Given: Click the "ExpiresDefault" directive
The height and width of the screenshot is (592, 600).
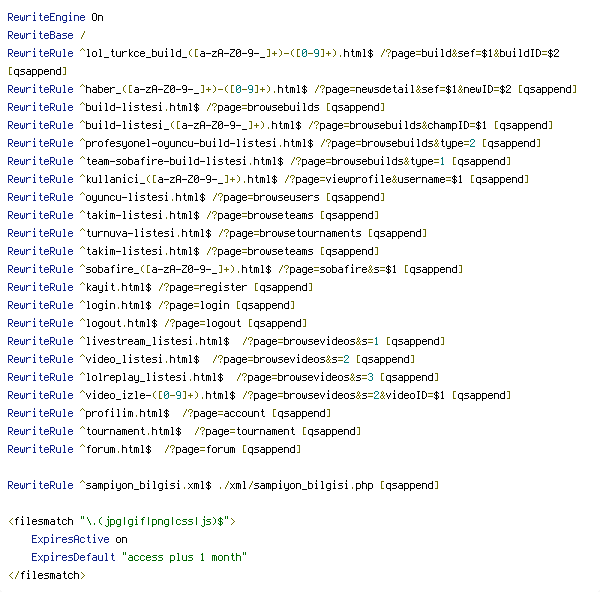Looking at the screenshot, I should point(73,557).
